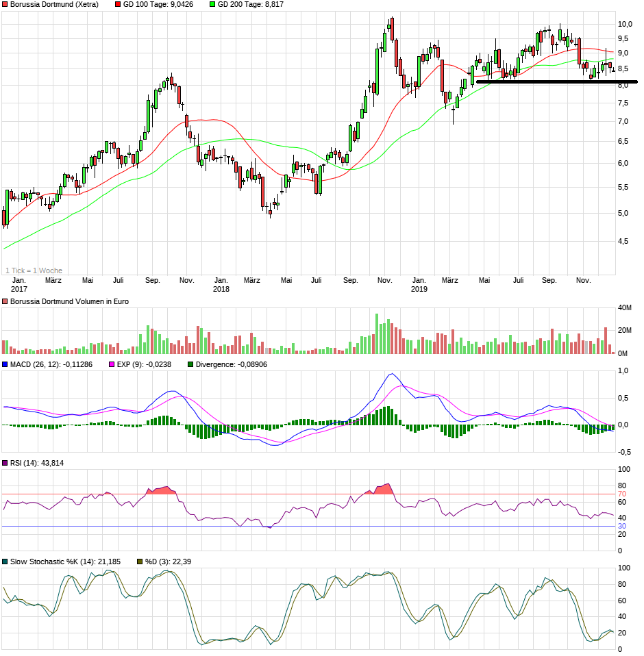Click the red '70' RSI threshold label
The width and height of the screenshot is (644, 656).
coord(622,494)
